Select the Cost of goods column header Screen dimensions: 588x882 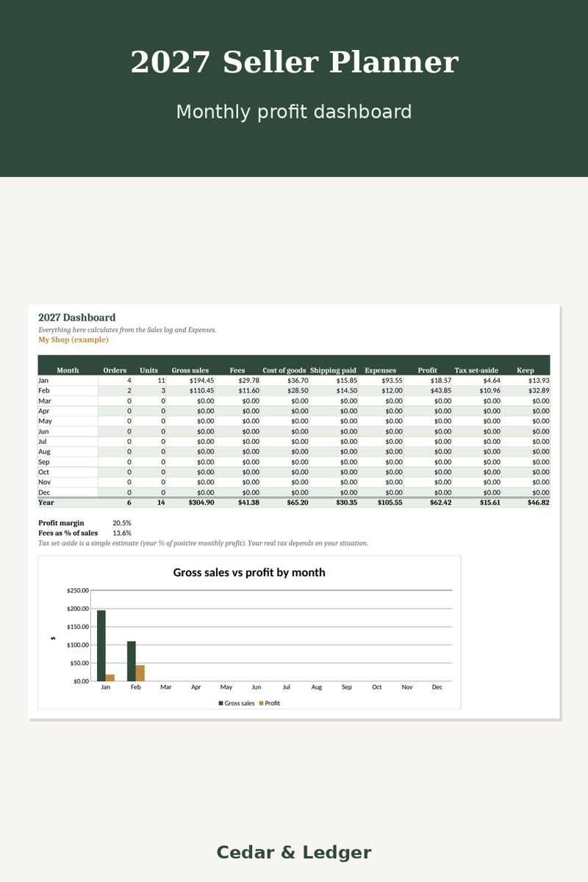coord(284,370)
